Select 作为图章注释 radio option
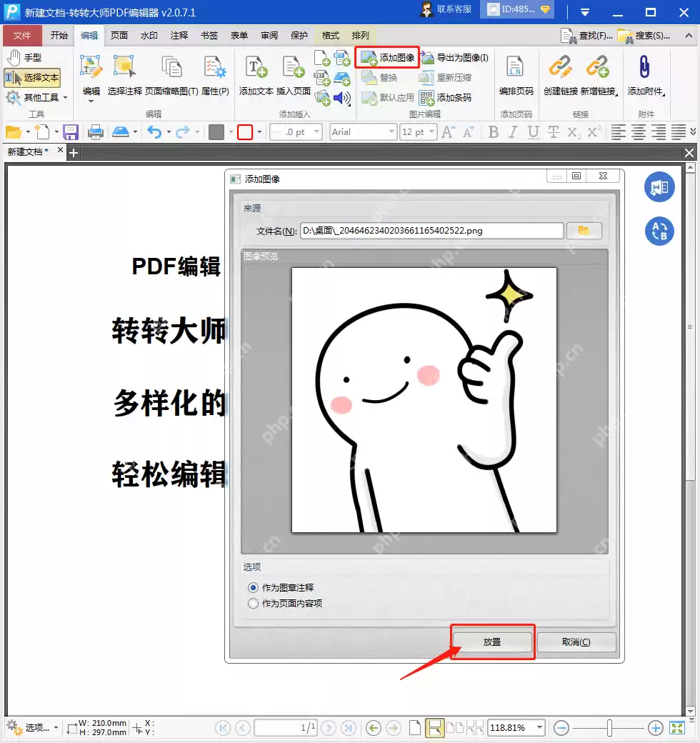Image resolution: width=700 pixels, height=743 pixels. coord(253,588)
